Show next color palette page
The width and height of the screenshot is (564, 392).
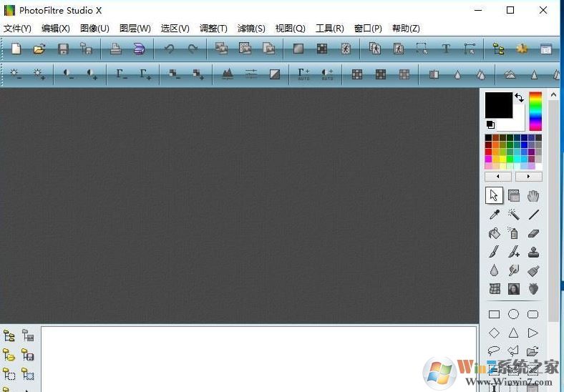coord(529,176)
